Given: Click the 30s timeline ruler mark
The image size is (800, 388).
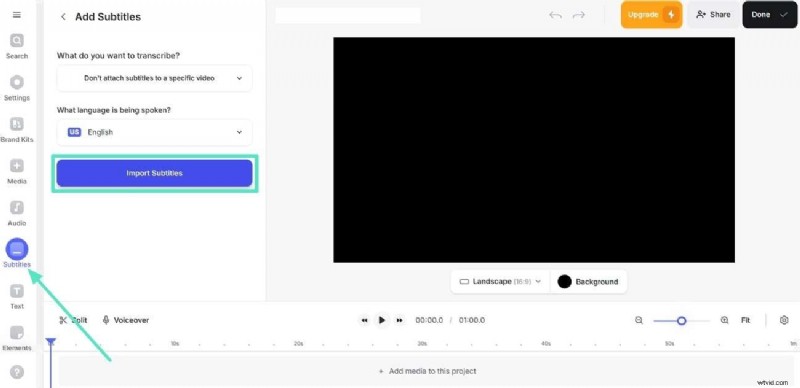Looking at the screenshot, I should pos(422,344).
